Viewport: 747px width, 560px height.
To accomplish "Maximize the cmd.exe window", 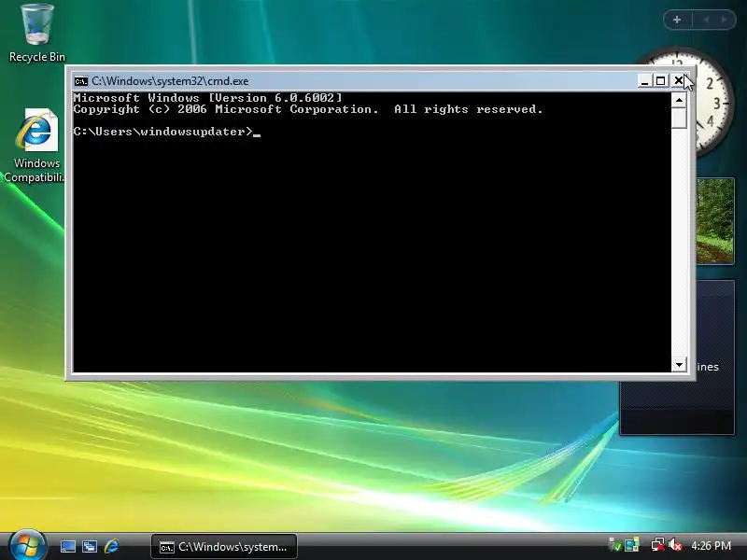I will coord(661,81).
